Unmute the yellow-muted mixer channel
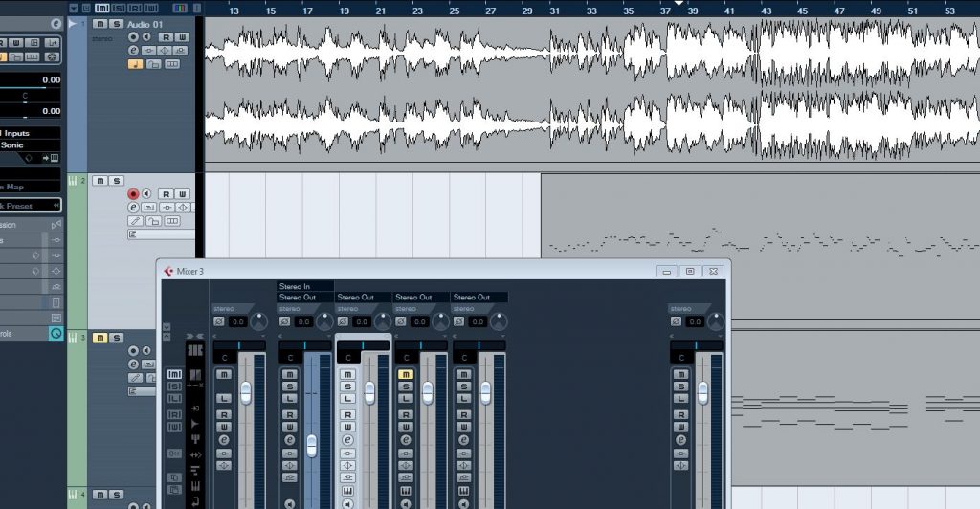The image size is (980, 509). [x=406, y=375]
